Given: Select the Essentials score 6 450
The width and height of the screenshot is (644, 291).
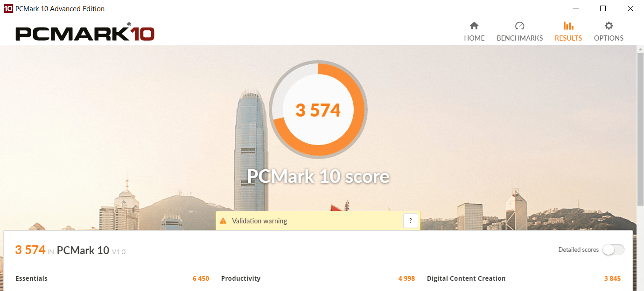Looking at the screenshot, I should point(201,278).
